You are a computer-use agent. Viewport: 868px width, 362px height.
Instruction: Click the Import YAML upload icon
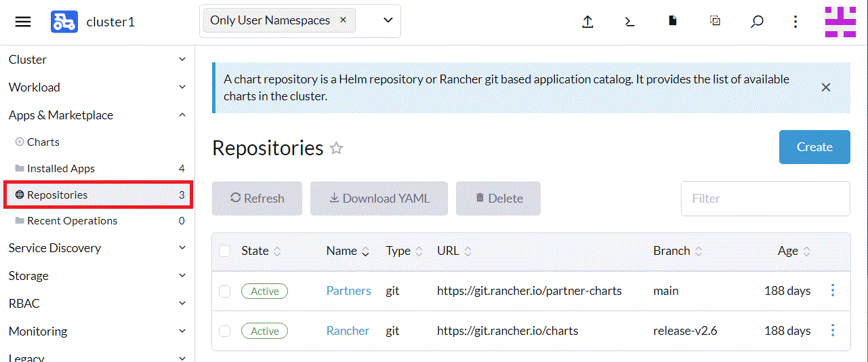point(587,22)
